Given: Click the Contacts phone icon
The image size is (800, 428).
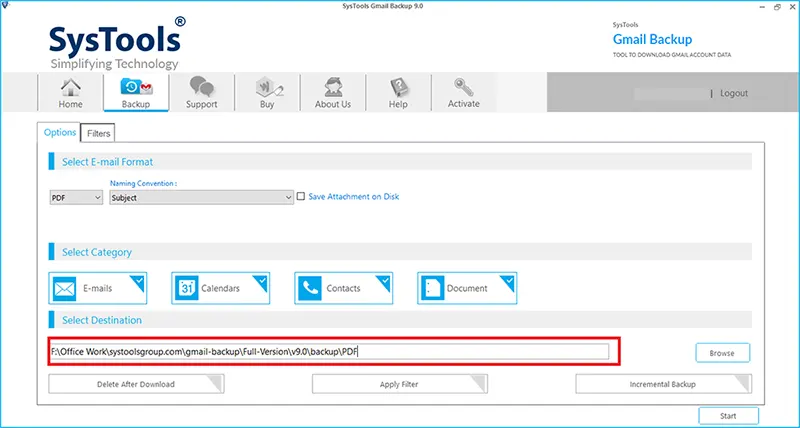Looking at the screenshot, I should [x=310, y=289].
